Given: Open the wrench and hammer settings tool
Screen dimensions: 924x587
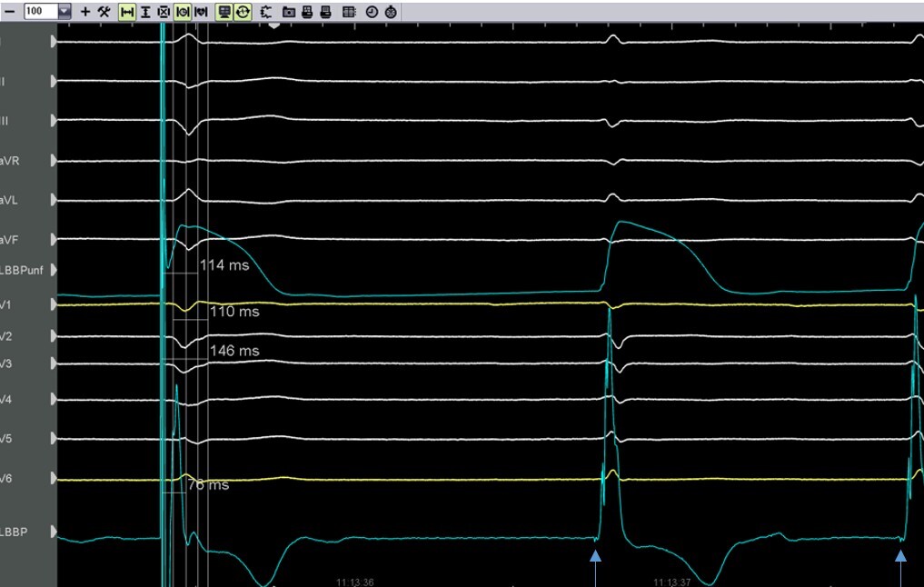Looking at the screenshot, I should click(104, 11).
